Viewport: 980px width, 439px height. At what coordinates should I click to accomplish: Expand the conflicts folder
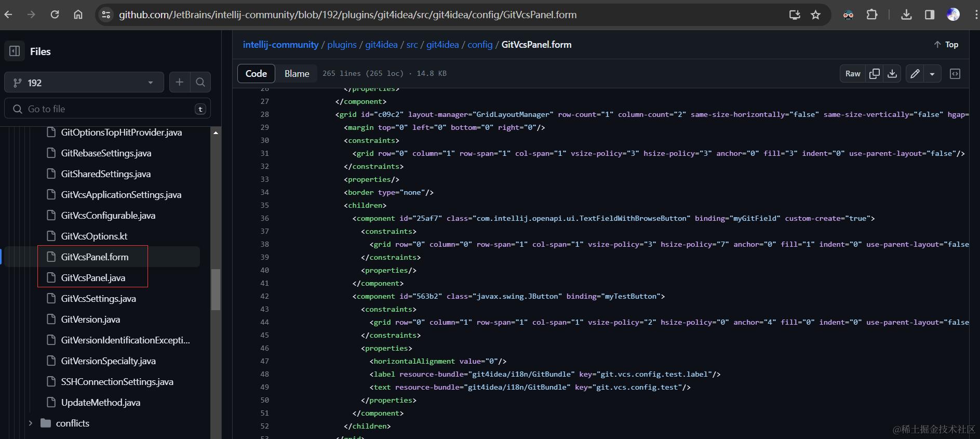(x=31, y=423)
